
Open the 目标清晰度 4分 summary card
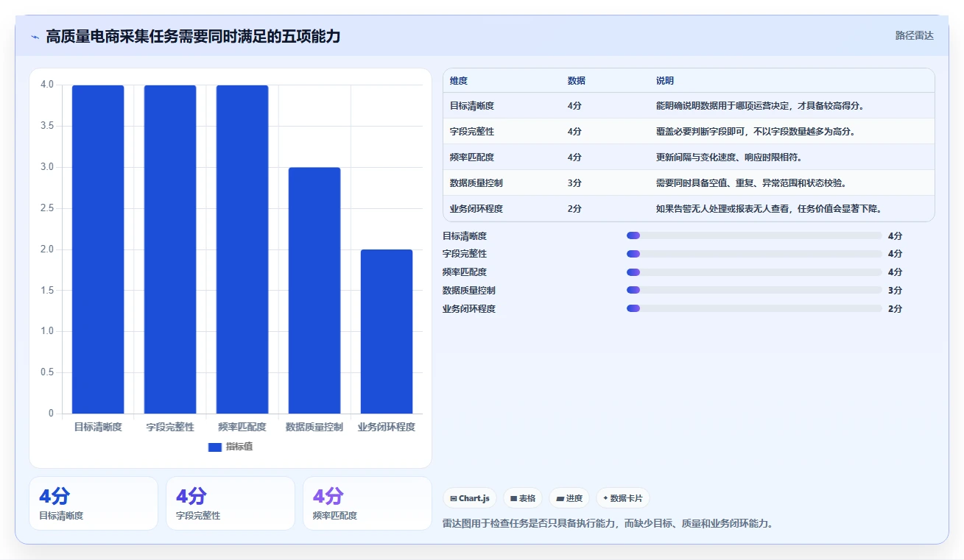coord(94,503)
